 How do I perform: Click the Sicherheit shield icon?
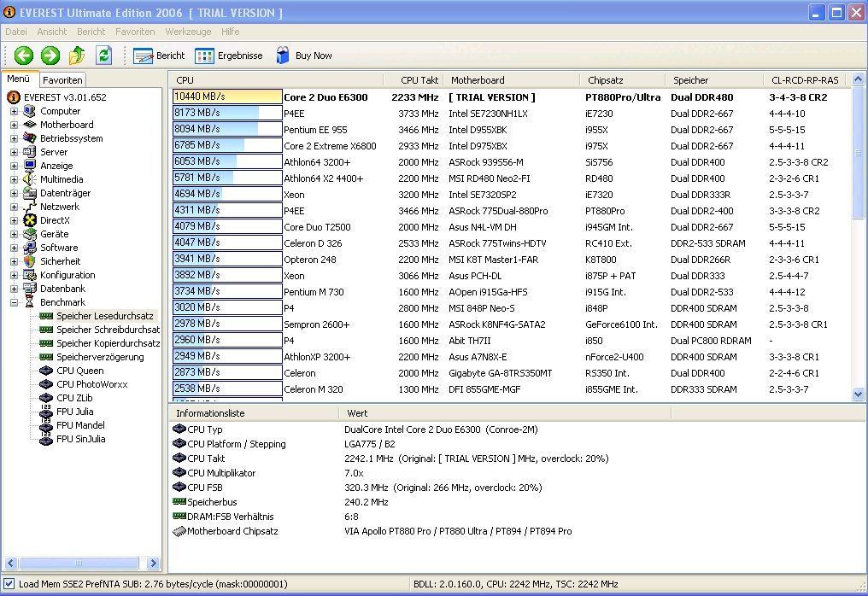(30, 261)
